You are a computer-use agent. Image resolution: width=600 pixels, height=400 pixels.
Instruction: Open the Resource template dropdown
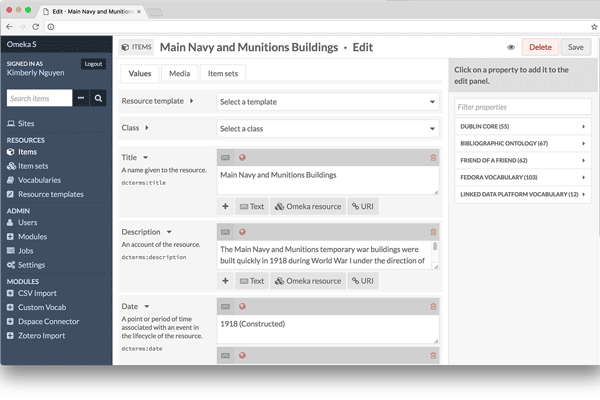(x=328, y=102)
